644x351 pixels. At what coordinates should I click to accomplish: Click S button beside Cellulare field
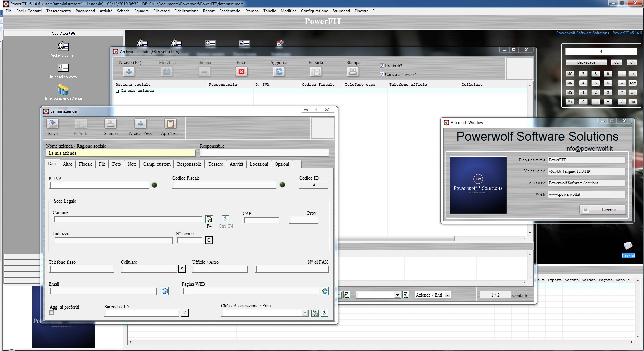pos(182,269)
